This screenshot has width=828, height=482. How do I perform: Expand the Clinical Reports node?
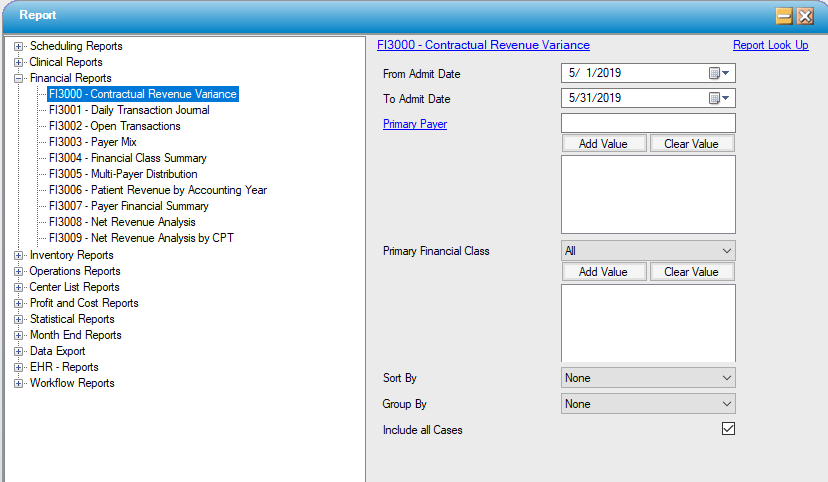(18, 62)
